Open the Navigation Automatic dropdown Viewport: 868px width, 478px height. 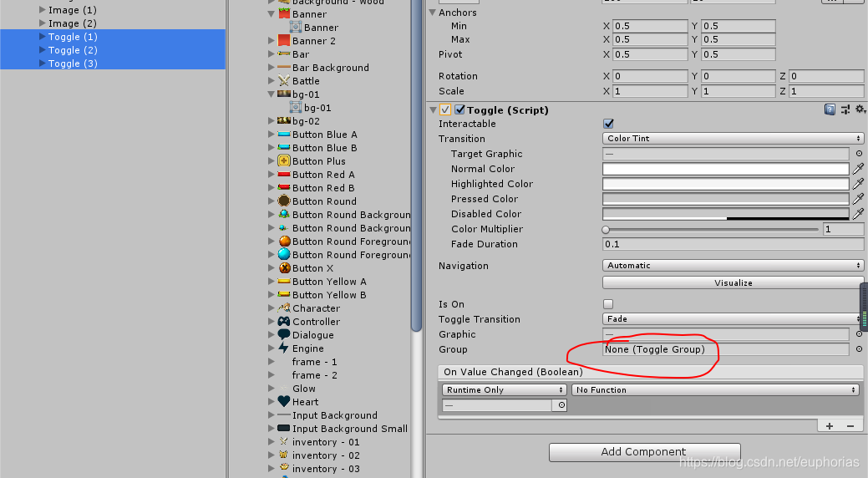(733, 265)
